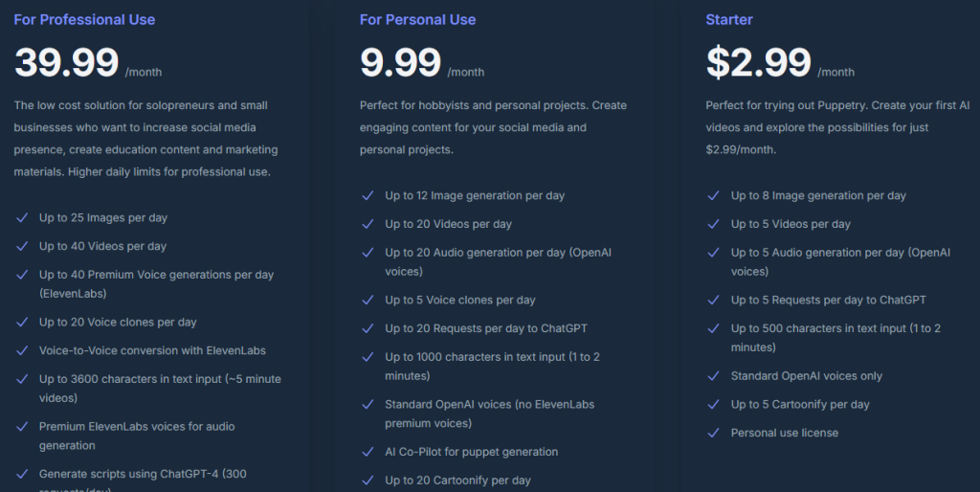The image size is (980, 492).
Task: Click the checkmark beside "Up to 25 Images per day"
Action: [21, 218]
